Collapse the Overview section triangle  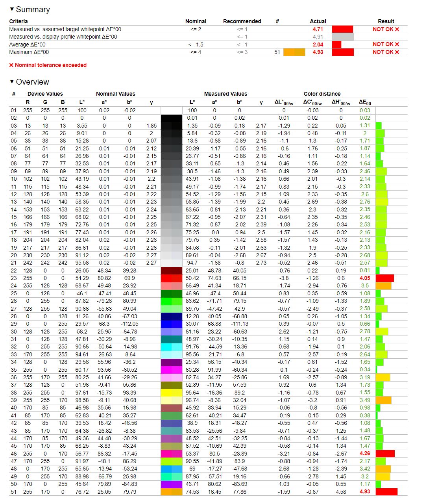(12, 82)
